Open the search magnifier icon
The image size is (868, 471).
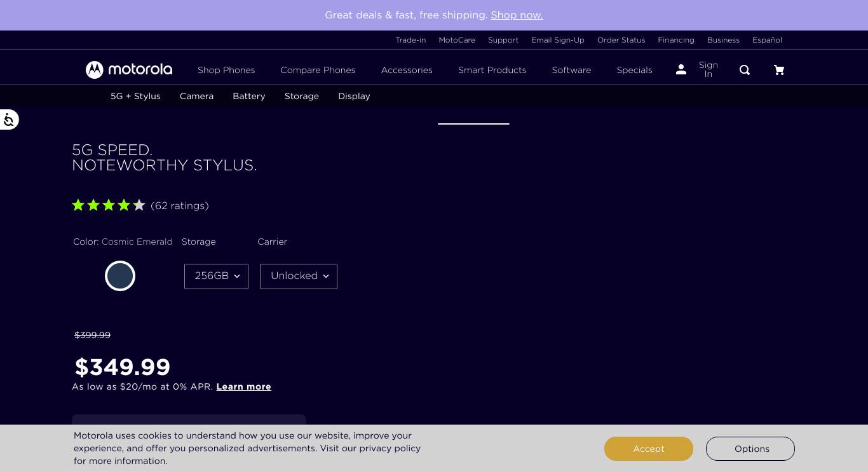745,70
